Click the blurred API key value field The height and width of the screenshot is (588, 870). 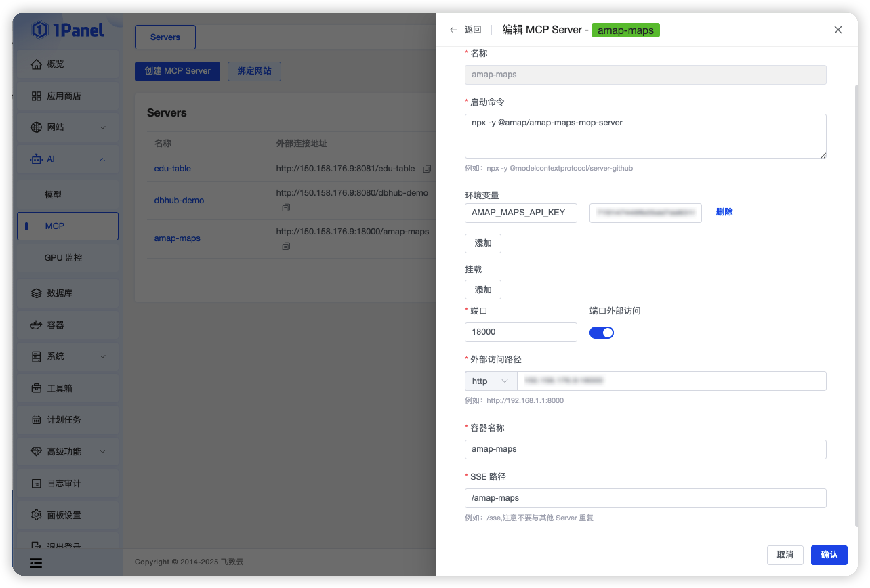(645, 213)
